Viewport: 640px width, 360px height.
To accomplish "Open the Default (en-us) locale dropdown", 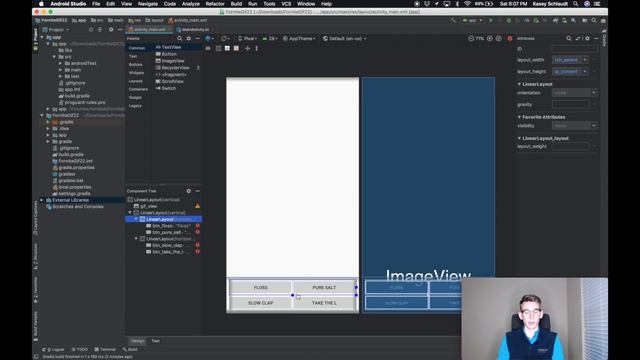I will [345, 38].
